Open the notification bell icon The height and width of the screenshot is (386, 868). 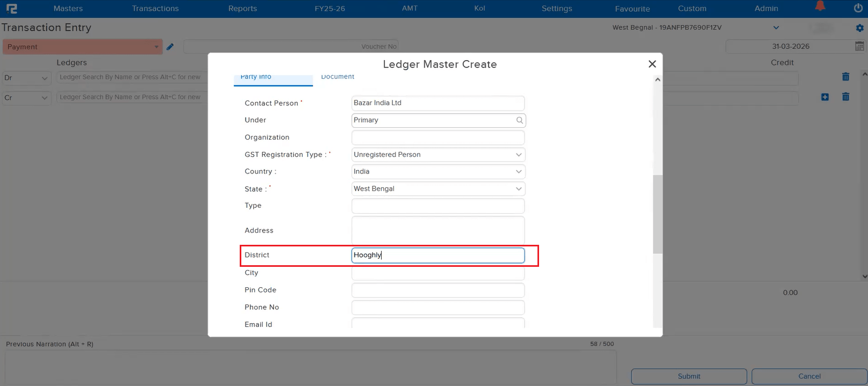click(820, 6)
